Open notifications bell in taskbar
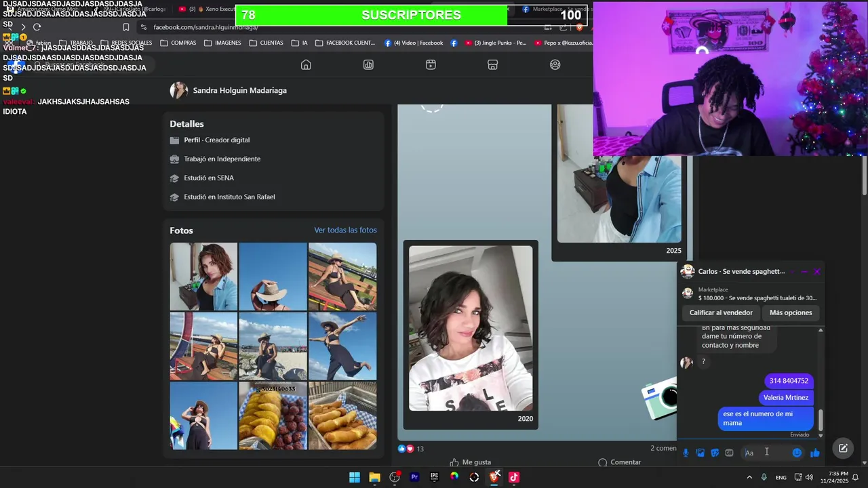Screen dimensions: 868x488 [x=856, y=477]
